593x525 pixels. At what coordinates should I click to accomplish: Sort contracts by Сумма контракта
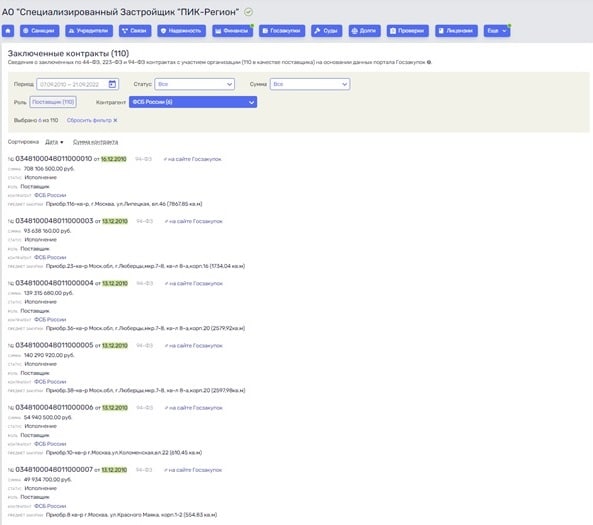pos(95,142)
